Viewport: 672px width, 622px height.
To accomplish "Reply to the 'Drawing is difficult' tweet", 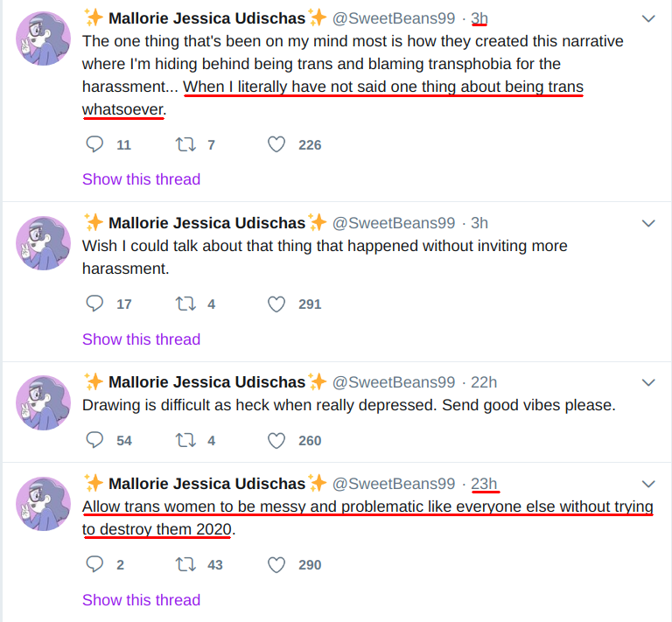I will pos(94,440).
